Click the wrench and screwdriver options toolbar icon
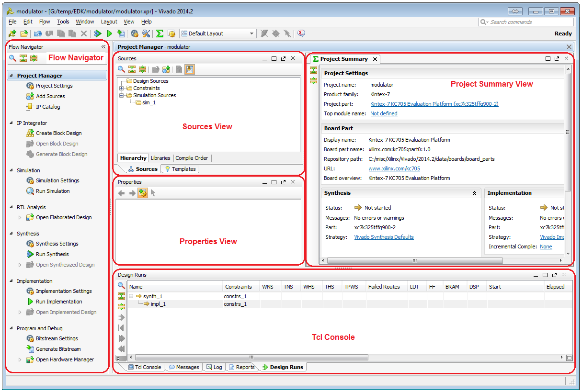The image size is (582, 392). pyautogui.click(x=146, y=34)
